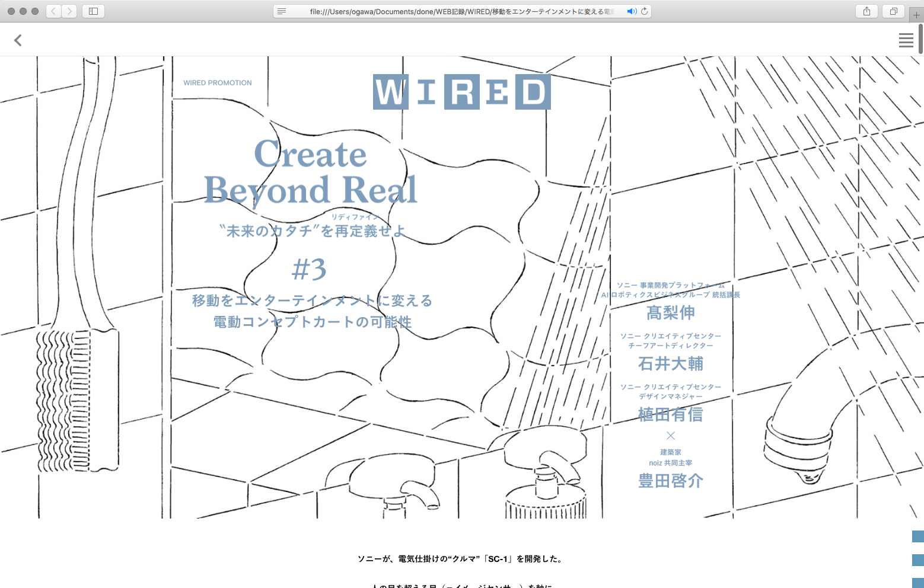924x588 pixels.
Task: Click the 建築家 label
Action: pyautogui.click(x=671, y=452)
